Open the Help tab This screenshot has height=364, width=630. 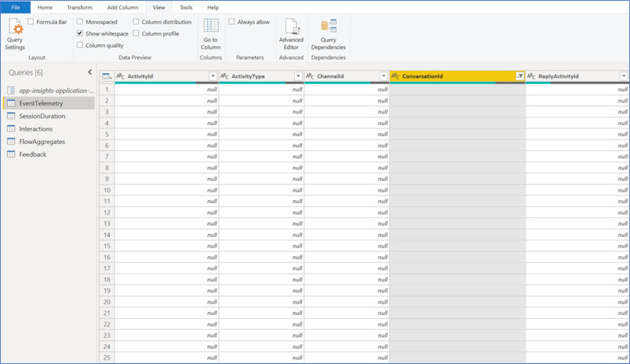pyautogui.click(x=213, y=7)
